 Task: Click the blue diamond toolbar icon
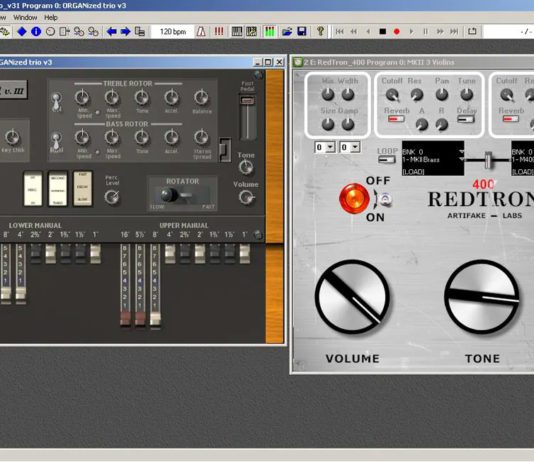(x=22, y=32)
